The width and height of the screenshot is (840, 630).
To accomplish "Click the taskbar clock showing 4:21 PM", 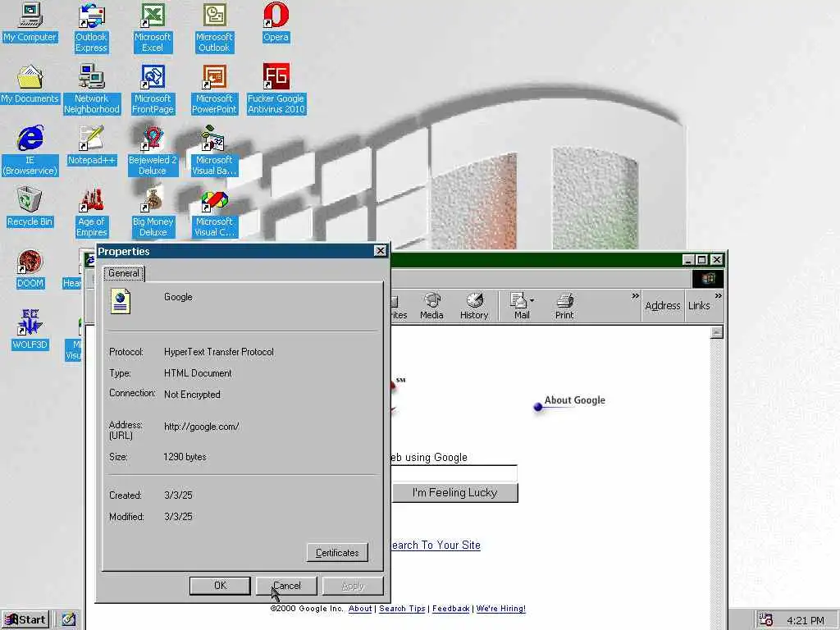I will (806, 621).
